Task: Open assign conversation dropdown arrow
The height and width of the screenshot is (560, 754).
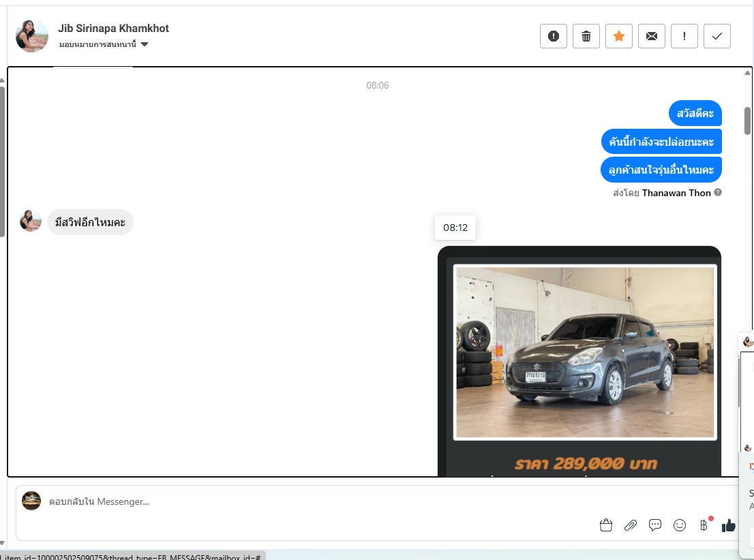Action: click(x=145, y=45)
